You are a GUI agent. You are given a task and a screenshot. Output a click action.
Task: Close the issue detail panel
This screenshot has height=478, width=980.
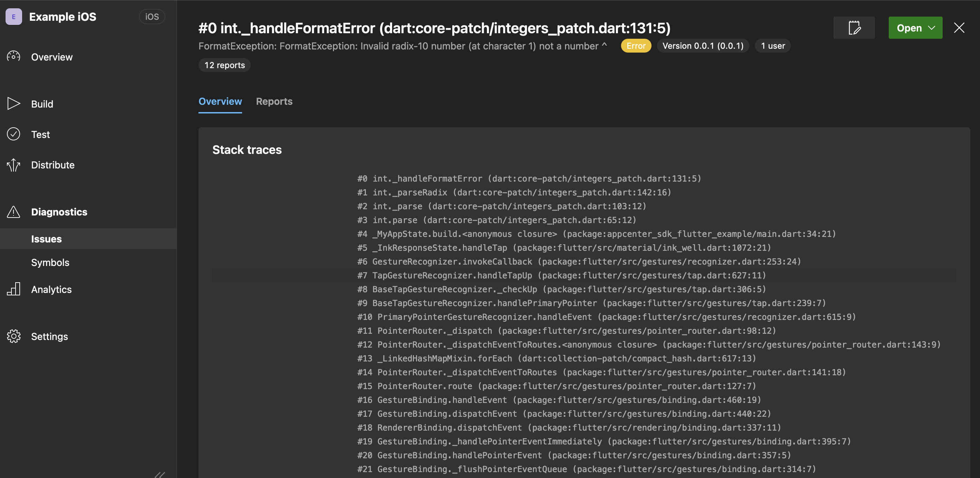tap(959, 28)
